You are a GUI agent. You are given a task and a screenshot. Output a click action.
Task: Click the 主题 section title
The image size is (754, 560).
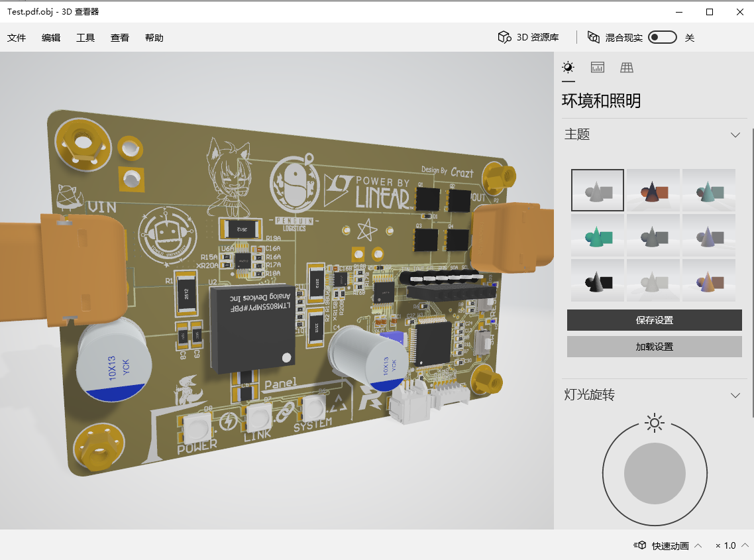point(577,135)
